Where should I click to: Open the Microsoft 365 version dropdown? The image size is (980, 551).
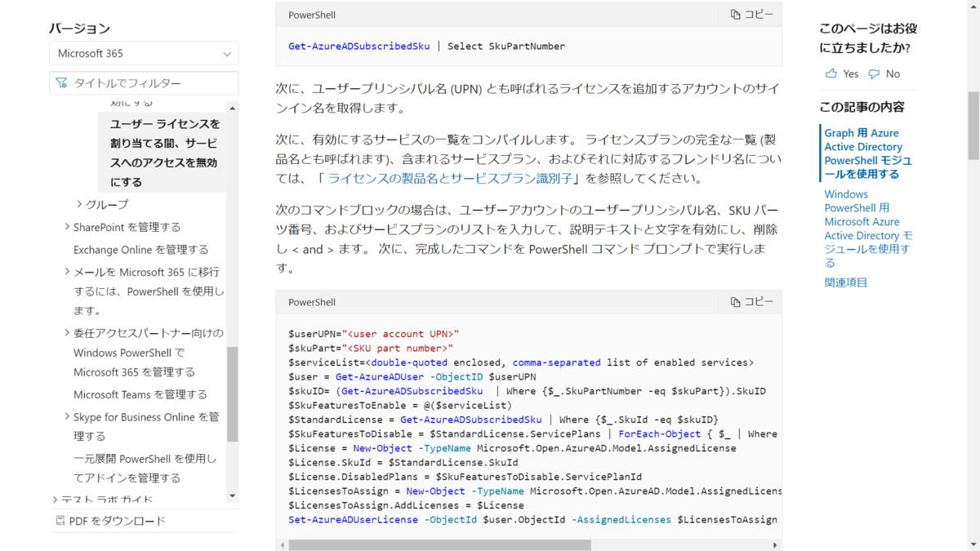(x=144, y=53)
